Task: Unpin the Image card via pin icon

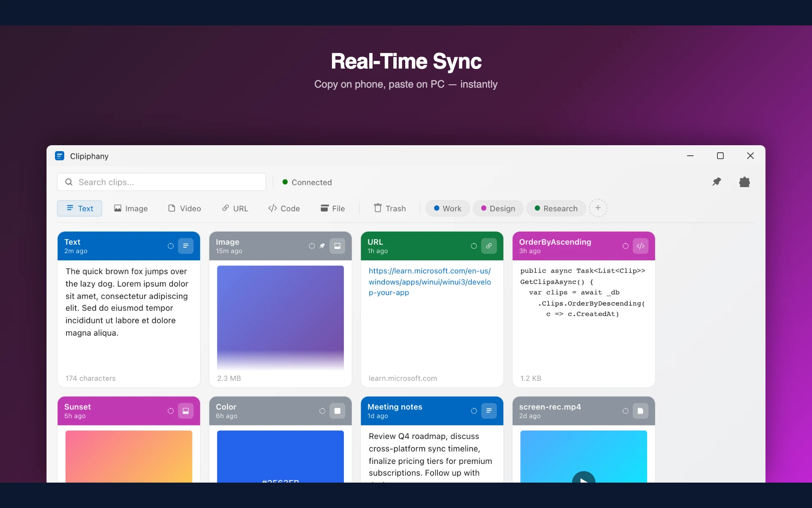Action: (x=322, y=246)
